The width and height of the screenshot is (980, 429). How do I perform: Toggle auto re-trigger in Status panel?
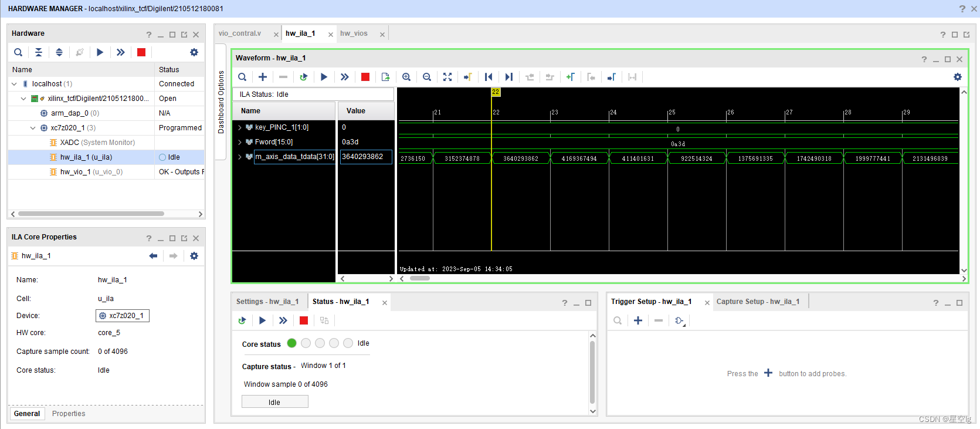click(242, 320)
